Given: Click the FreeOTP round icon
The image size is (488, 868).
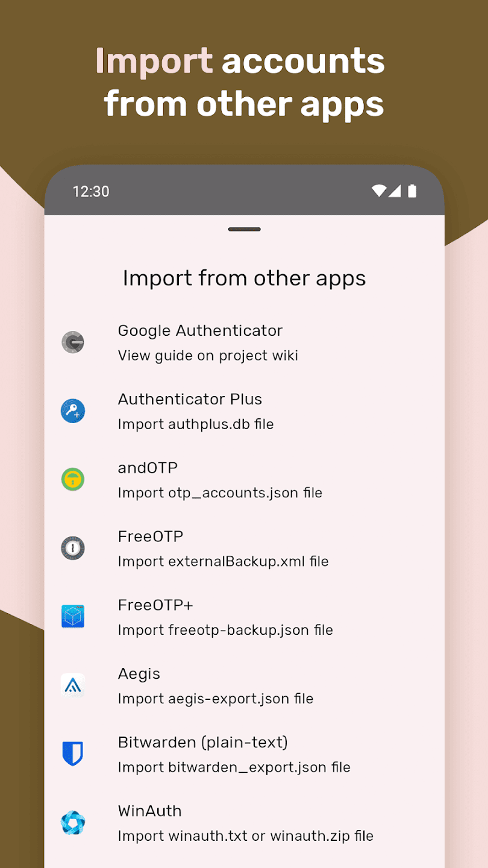Looking at the screenshot, I should 73,549.
